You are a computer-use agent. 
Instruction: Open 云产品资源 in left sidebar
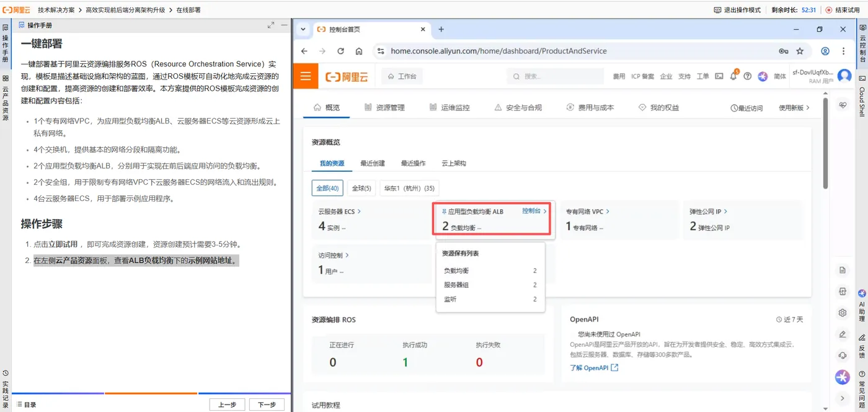pos(6,98)
